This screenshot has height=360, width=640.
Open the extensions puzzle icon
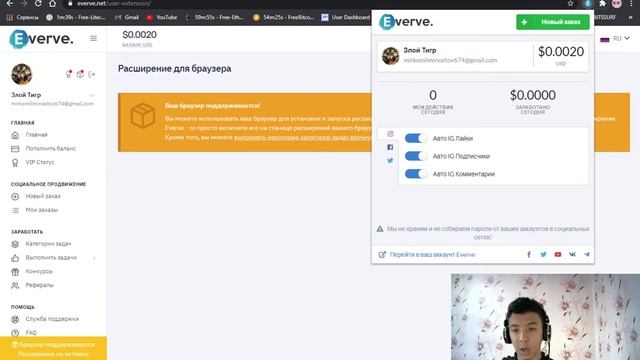(602, 4)
